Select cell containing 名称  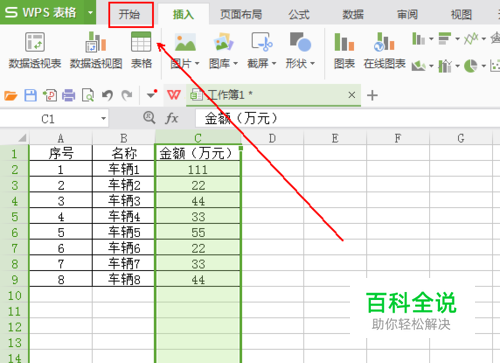click(124, 153)
